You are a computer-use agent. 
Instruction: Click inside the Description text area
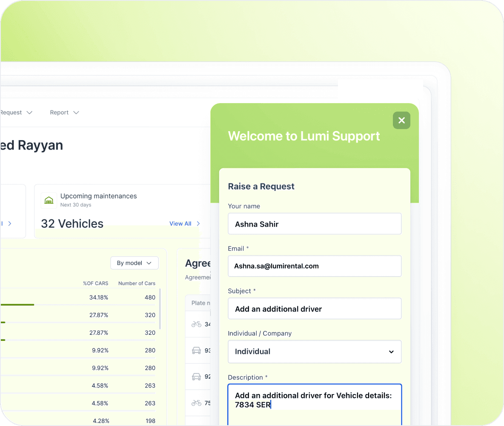pyautogui.click(x=315, y=405)
